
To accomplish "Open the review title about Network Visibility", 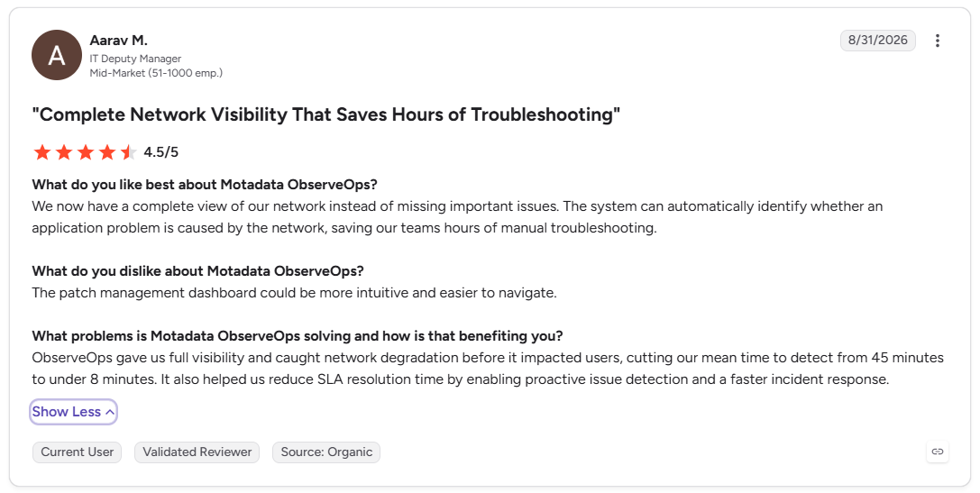I will 325,114.
